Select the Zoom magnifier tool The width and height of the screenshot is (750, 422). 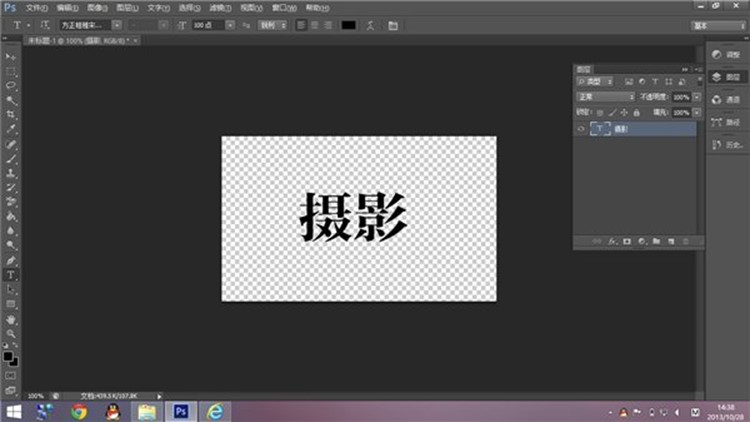(x=11, y=333)
